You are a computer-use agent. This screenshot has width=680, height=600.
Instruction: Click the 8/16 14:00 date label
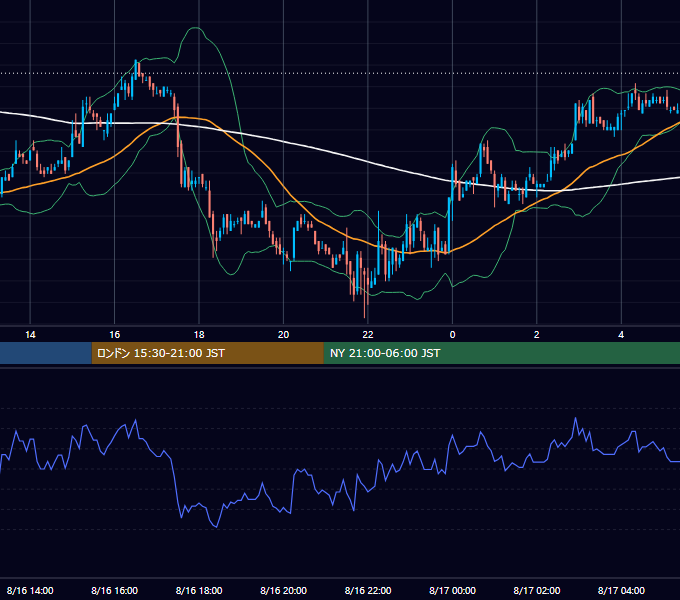click(30, 590)
